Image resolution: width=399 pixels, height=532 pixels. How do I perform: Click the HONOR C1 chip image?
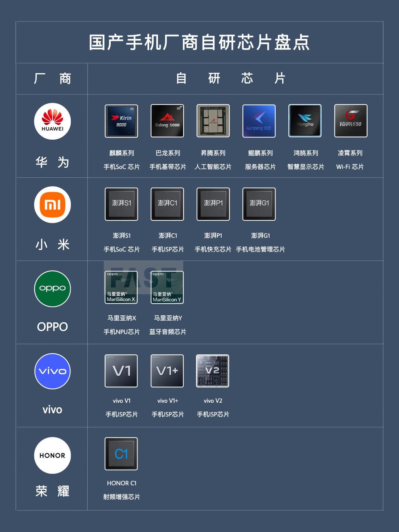point(121,454)
